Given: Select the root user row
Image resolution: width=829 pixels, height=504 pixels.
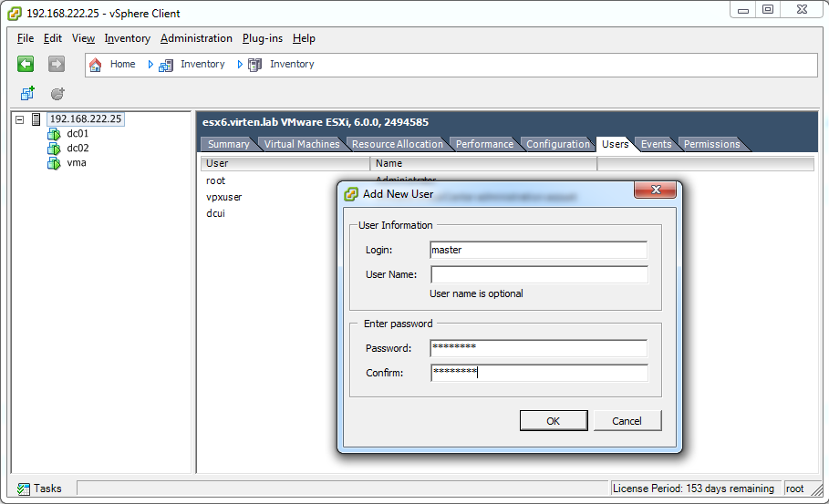Looking at the screenshot, I should click(x=216, y=180).
